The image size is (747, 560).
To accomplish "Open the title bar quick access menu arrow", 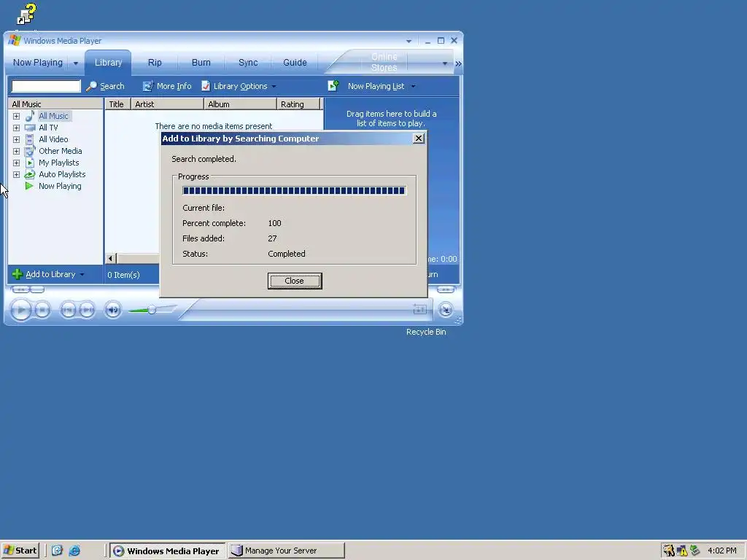I will tap(409, 42).
